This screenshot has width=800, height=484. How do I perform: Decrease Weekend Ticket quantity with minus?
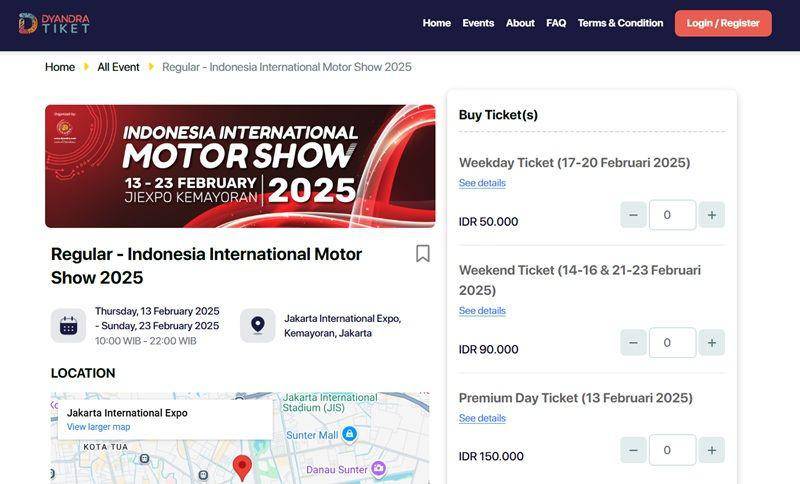[633, 343]
